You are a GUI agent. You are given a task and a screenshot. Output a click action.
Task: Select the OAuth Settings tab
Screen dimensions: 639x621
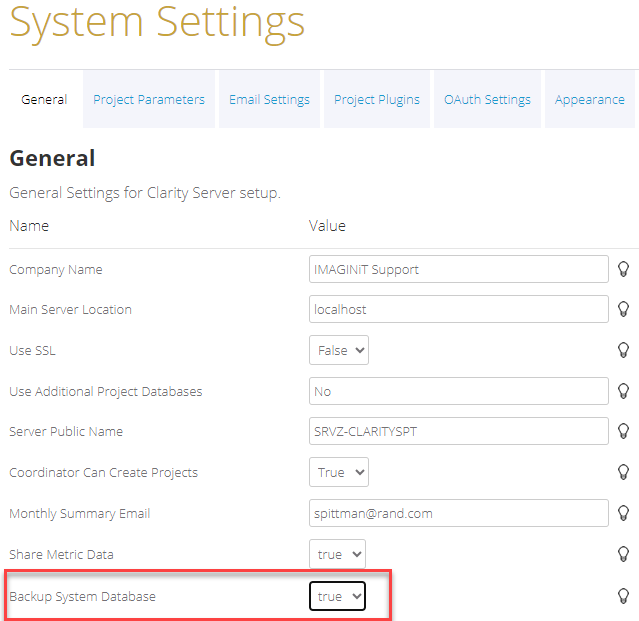[487, 99]
